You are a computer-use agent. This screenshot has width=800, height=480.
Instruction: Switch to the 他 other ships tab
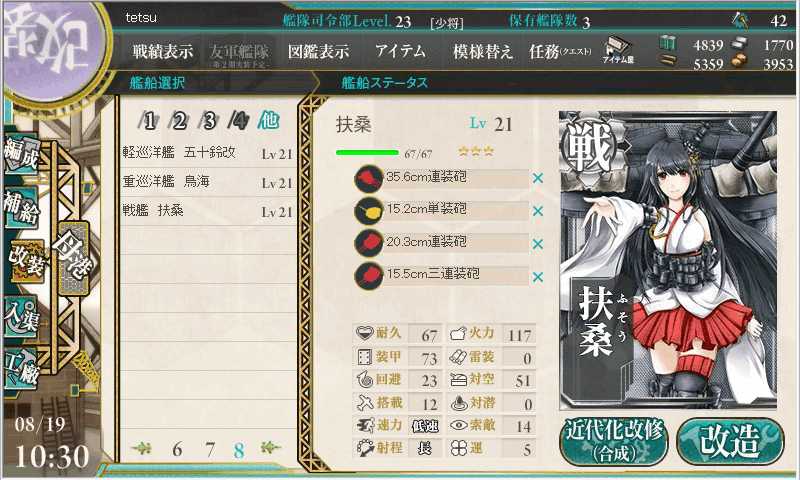tap(268, 120)
